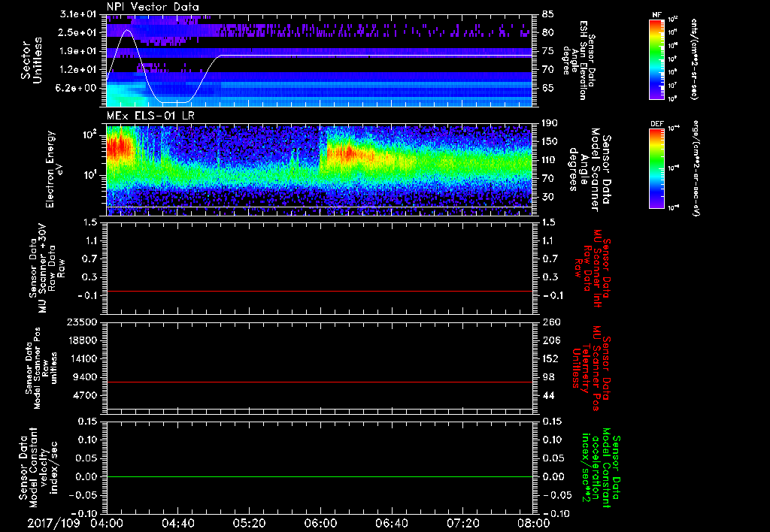Click the 05:20 time axis label
This screenshot has width=770, height=532.
point(249,523)
